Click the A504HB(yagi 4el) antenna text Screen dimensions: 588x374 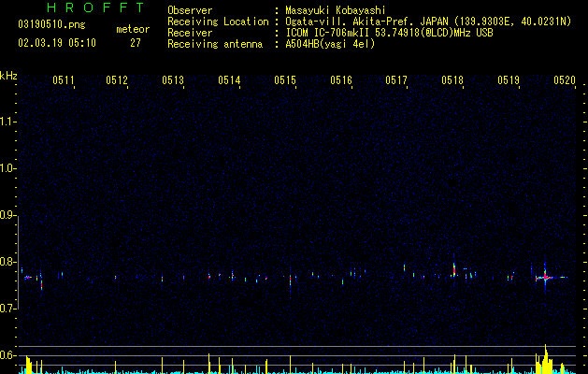tap(330, 44)
